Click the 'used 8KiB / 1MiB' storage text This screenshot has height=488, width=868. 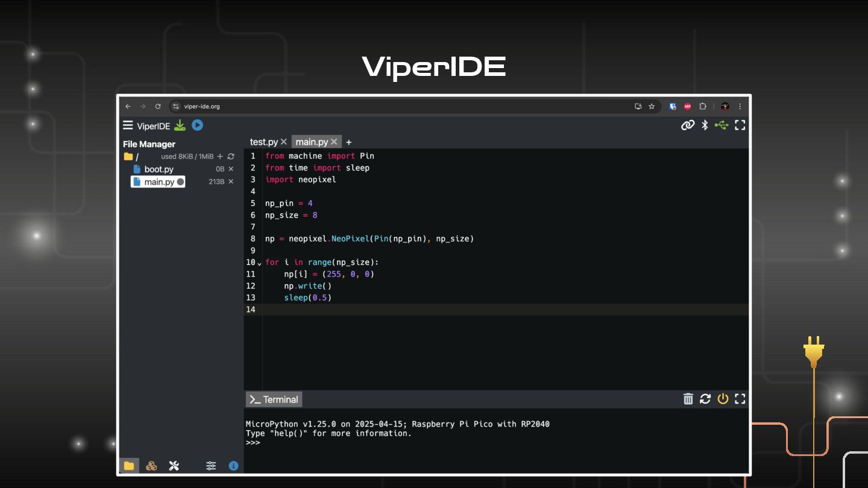coord(187,157)
